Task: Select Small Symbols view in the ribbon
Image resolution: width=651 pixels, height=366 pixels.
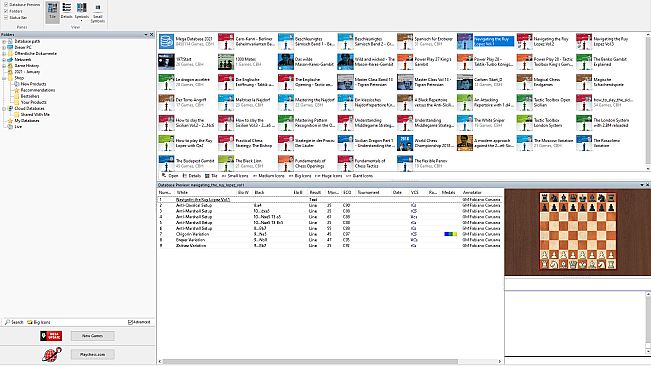Action: pyautogui.click(x=98, y=12)
